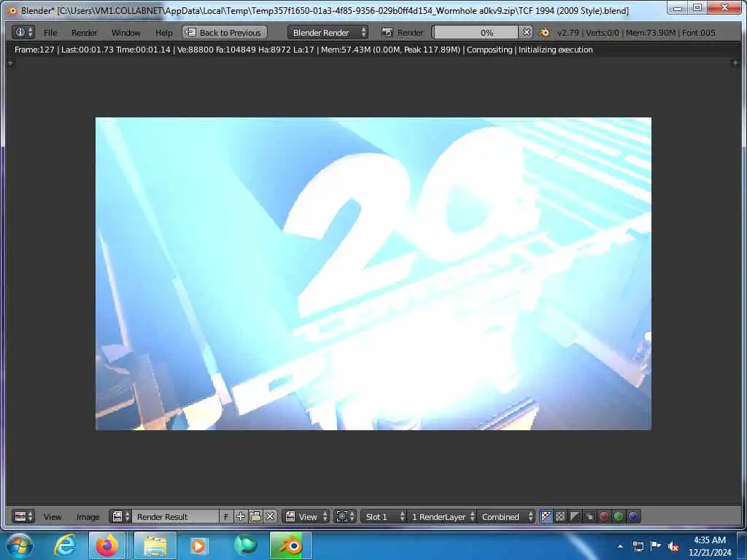Toggle Color and Alpha channel display
The width and height of the screenshot is (747, 560).
pos(546,516)
